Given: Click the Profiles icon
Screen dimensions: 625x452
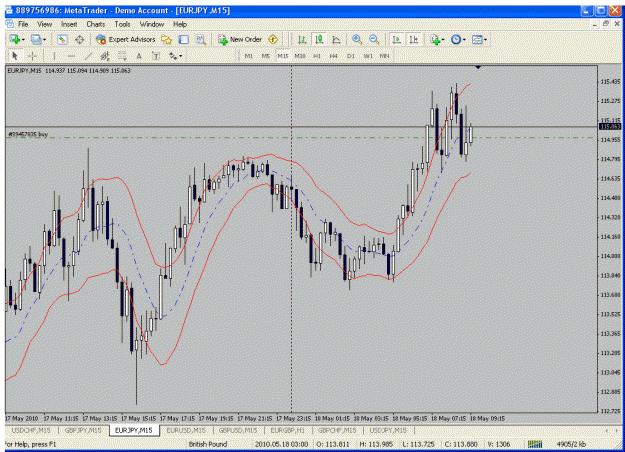Looking at the screenshot, I should [x=36, y=39].
